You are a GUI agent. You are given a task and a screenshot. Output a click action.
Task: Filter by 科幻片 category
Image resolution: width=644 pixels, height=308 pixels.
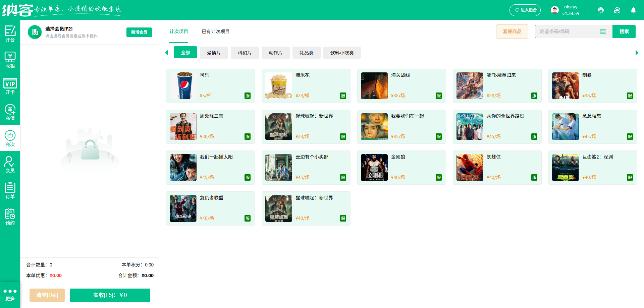245,53
